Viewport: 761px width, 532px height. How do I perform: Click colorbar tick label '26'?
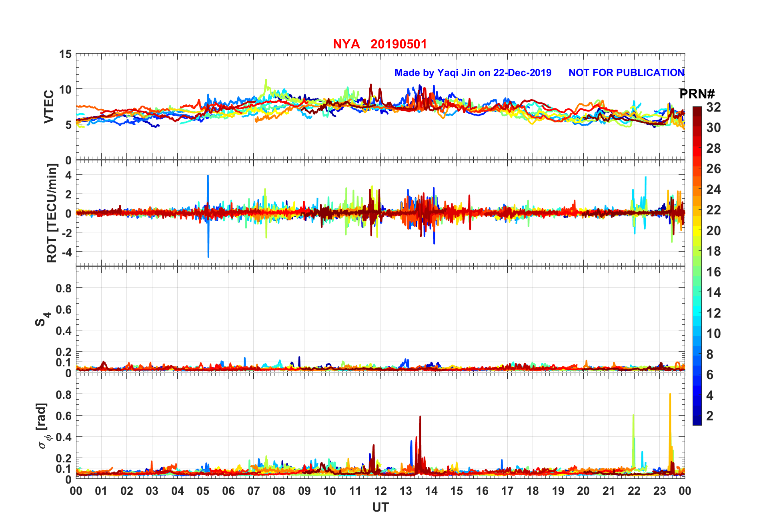click(713, 169)
